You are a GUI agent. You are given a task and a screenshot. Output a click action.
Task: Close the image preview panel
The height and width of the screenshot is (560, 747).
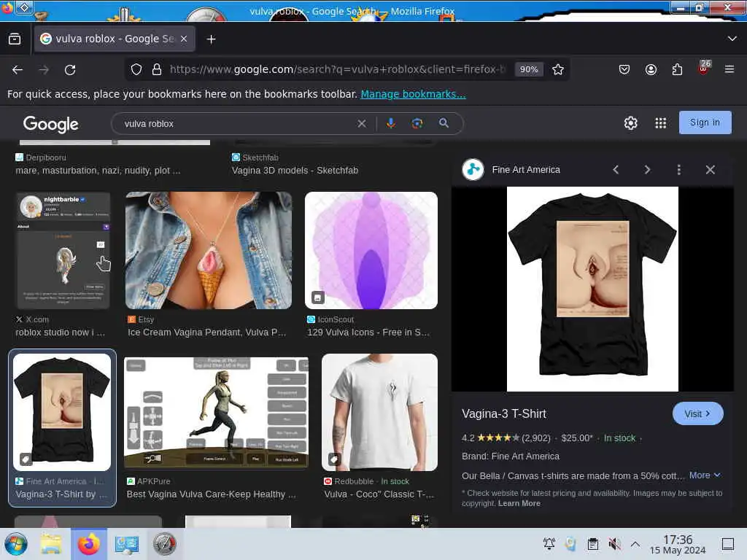[711, 170]
